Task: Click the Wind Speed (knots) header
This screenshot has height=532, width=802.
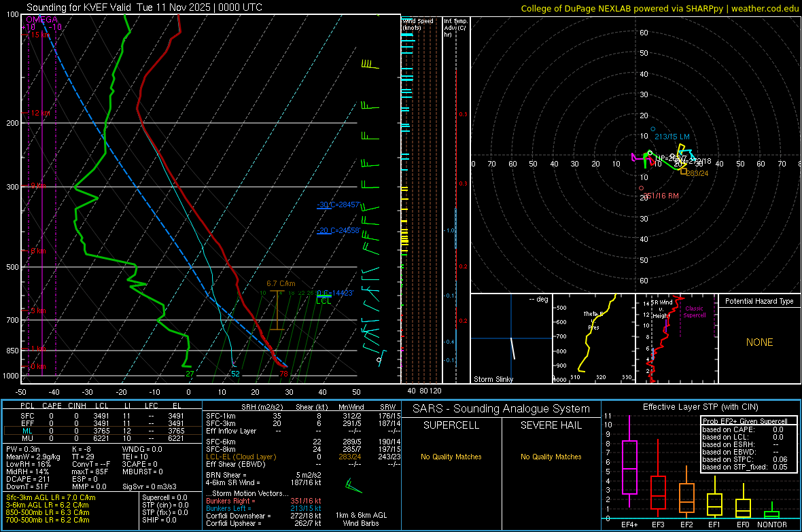Action: coord(418,24)
